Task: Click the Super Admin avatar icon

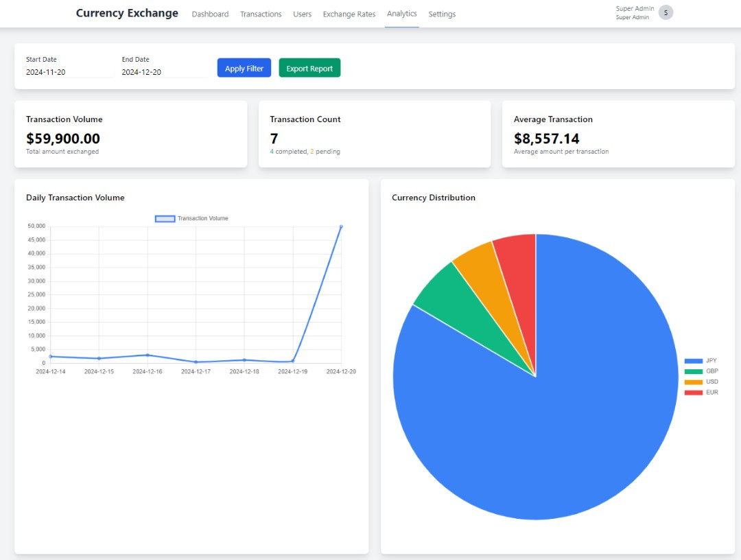Action: (666, 12)
